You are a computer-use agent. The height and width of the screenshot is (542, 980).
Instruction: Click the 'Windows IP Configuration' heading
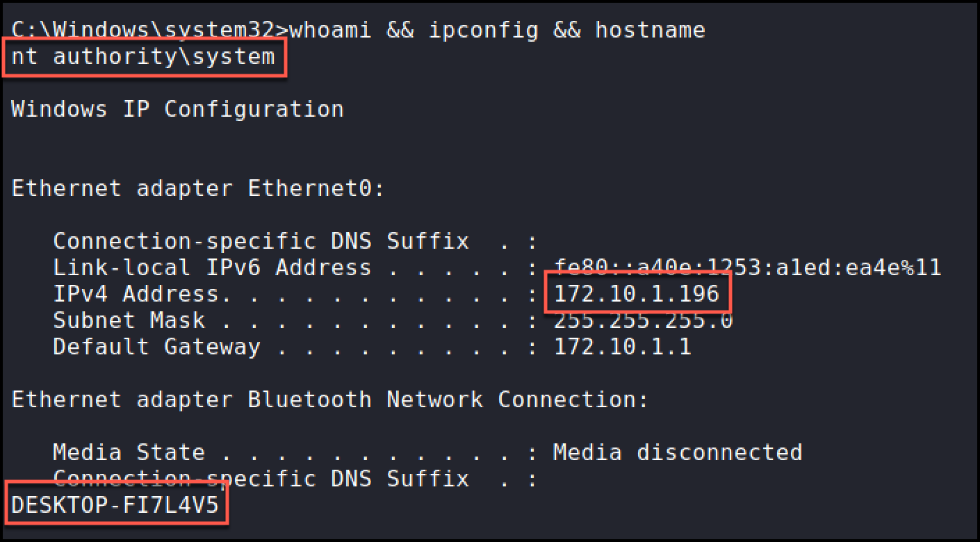click(x=177, y=110)
